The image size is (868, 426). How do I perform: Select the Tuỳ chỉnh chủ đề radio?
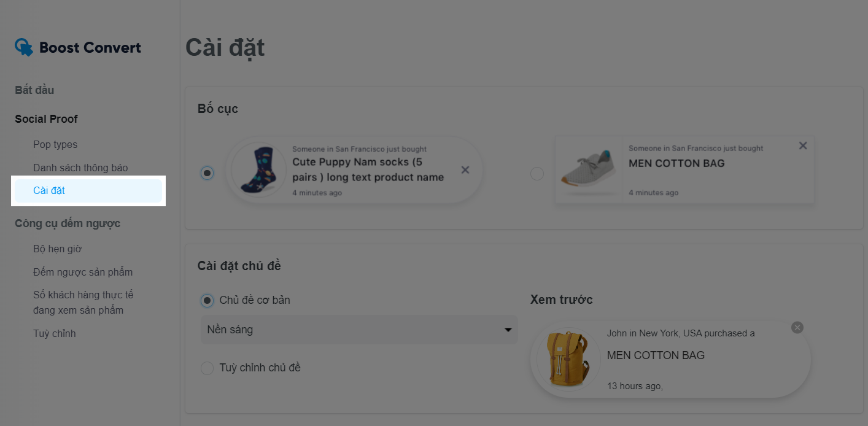[207, 368]
